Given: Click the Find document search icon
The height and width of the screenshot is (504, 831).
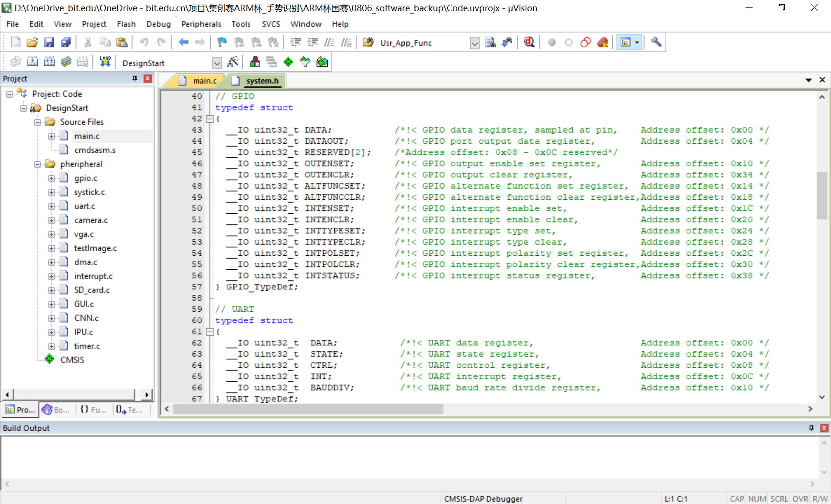Looking at the screenshot, I should click(x=490, y=42).
